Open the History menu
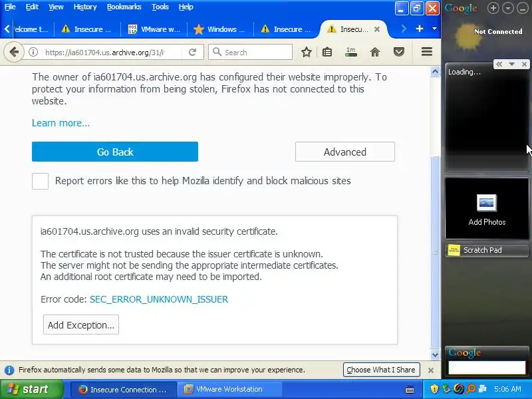532x399 pixels. 85,7
